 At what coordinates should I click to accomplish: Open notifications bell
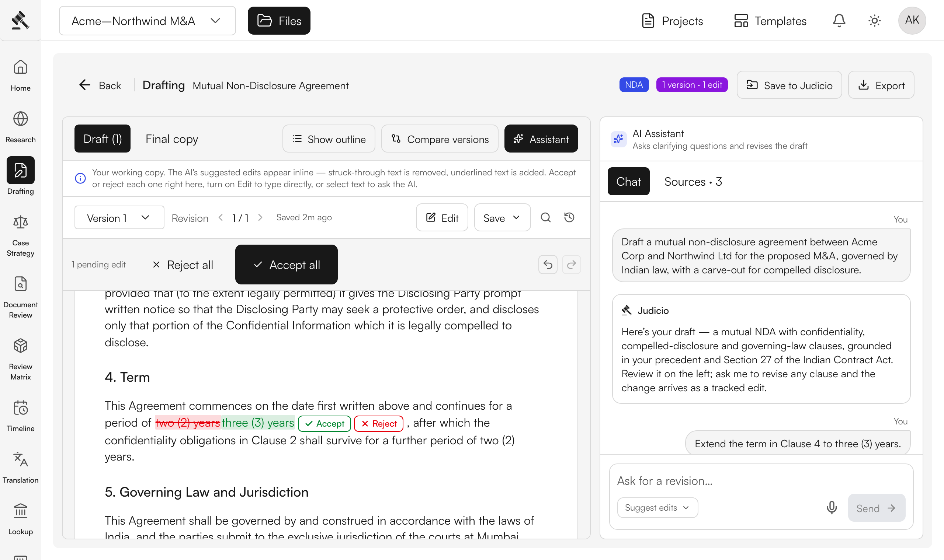coord(839,20)
